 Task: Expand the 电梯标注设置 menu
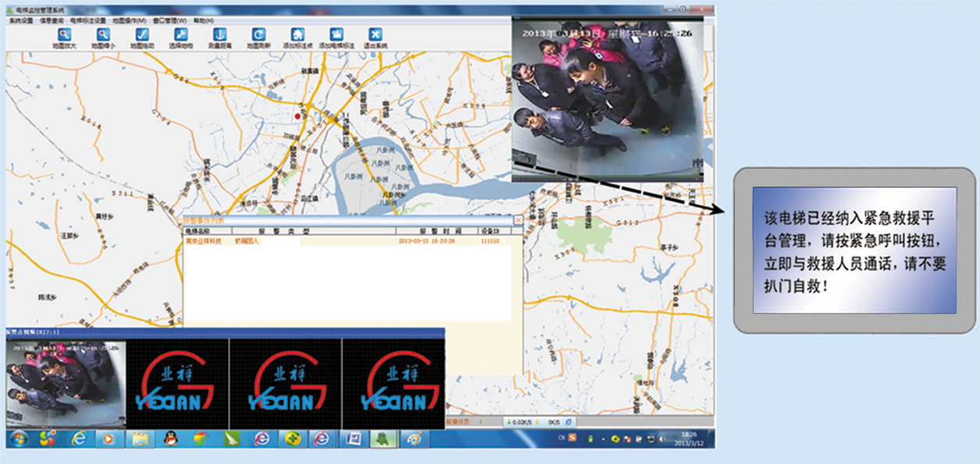coord(87,20)
